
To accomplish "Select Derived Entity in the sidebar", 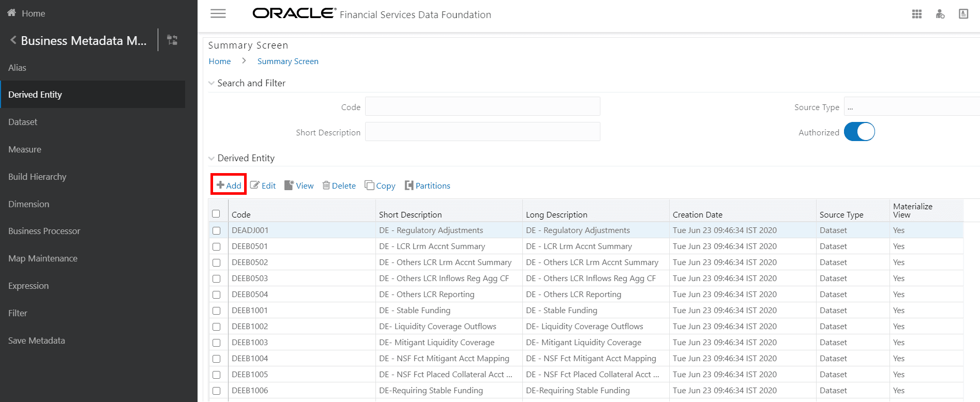I will [93, 95].
